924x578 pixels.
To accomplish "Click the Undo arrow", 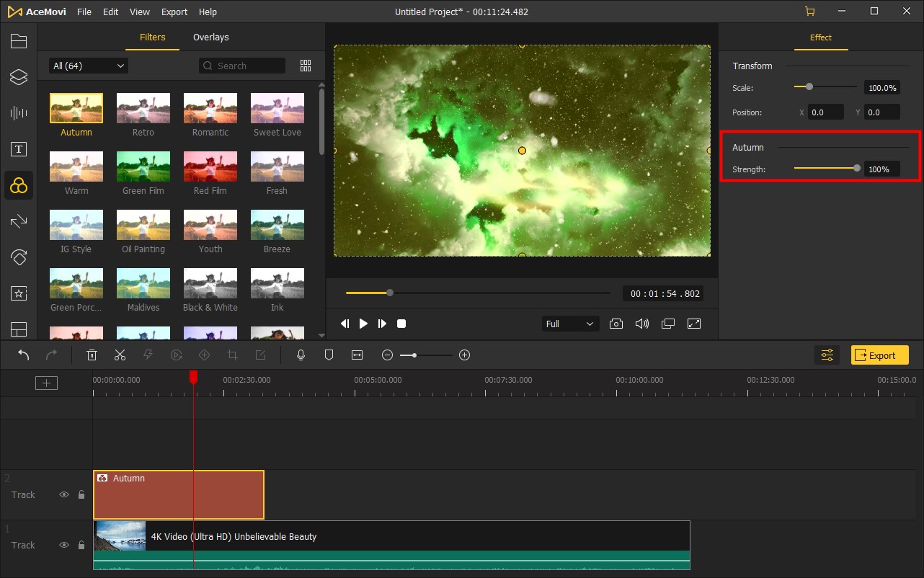I will [24, 355].
